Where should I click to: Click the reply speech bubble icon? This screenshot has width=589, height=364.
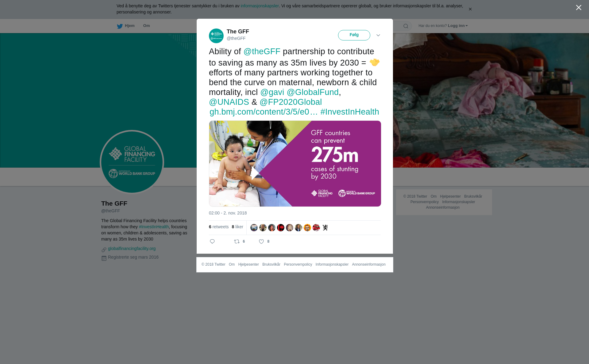tap(212, 241)
